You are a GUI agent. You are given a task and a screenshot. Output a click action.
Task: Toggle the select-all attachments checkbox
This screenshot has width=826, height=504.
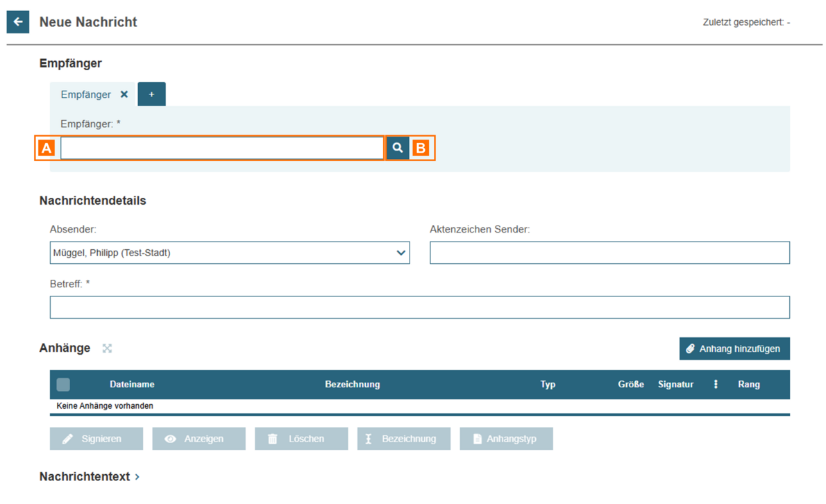[x=63, y=384]
